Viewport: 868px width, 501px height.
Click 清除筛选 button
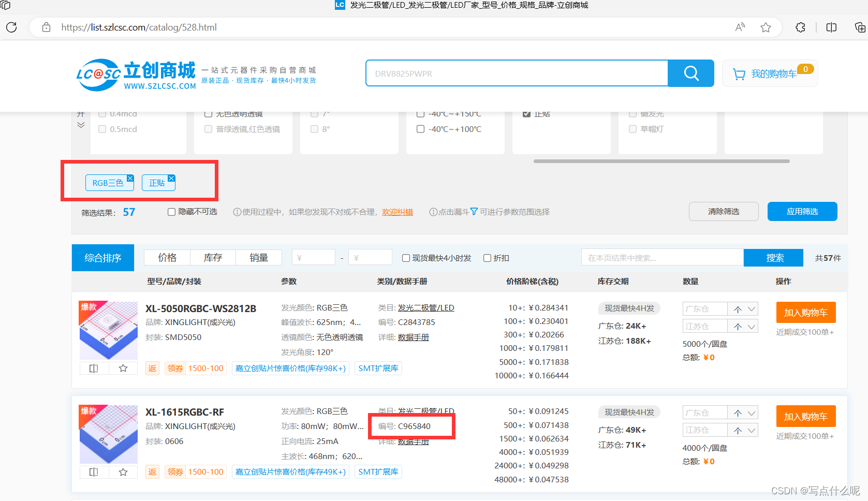pos(724,211)
